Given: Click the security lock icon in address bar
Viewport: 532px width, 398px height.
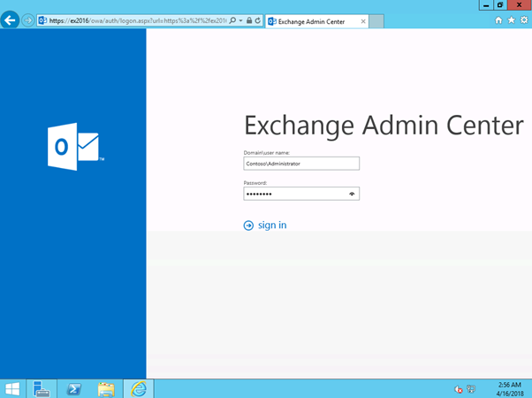Looking at the screenshot, I should click(x=249, y=20).
